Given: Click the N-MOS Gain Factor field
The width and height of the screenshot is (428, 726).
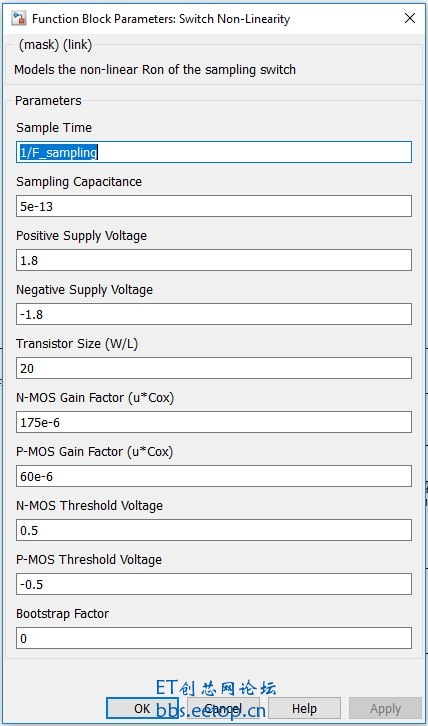Looking at the screenshot, I should [214, 422].
